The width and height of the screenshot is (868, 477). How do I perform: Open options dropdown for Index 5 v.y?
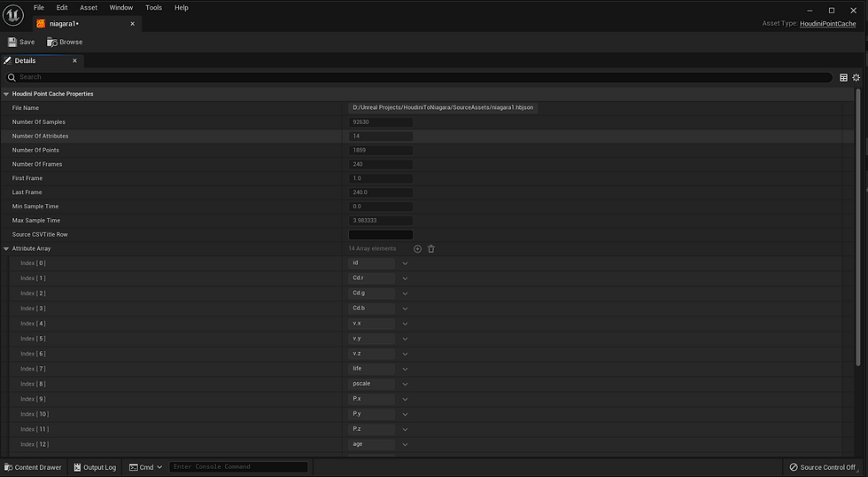click(406, 339)
